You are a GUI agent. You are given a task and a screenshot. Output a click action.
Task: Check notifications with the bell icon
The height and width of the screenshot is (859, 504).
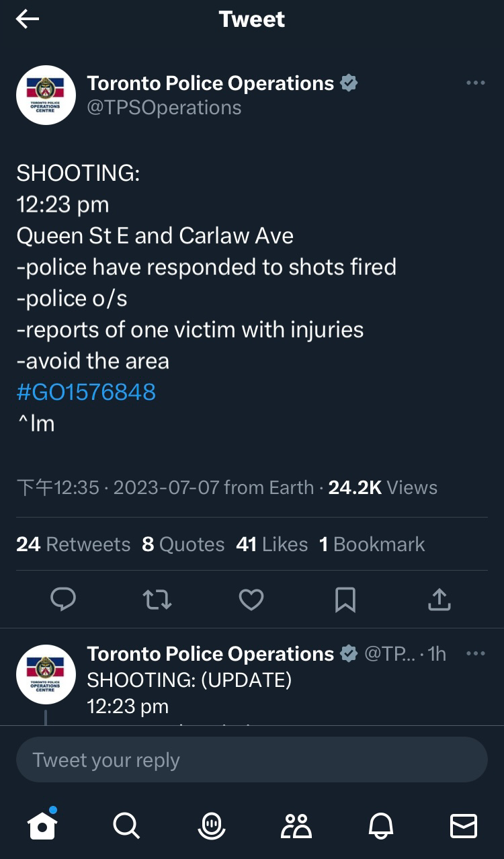[x=380, y=825]
